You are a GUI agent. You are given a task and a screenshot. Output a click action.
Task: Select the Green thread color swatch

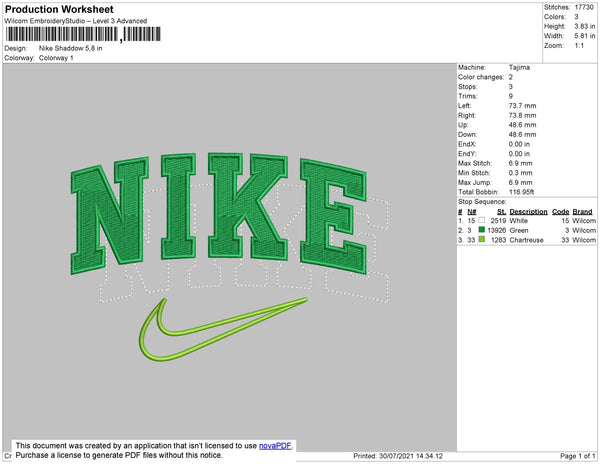pyautogui.click(x=482, y=230)
